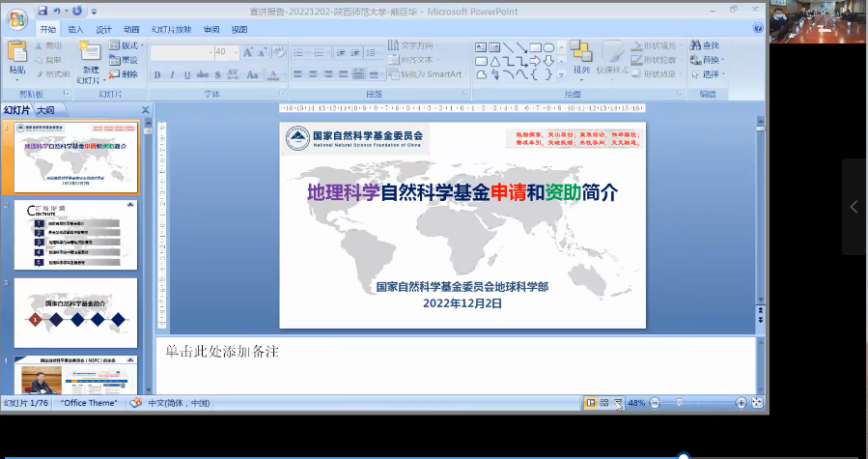Click the Replace (替换) button

(x=706, y=60)
